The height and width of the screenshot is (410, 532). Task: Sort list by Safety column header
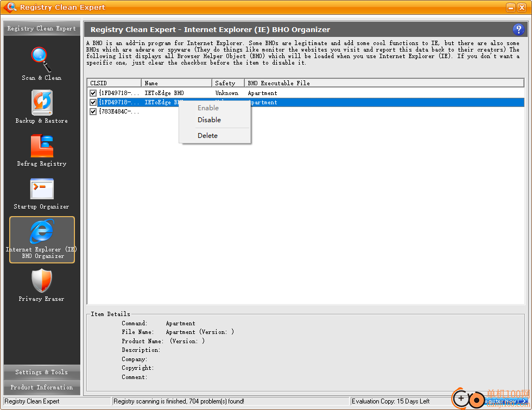[x=229, y=83]
